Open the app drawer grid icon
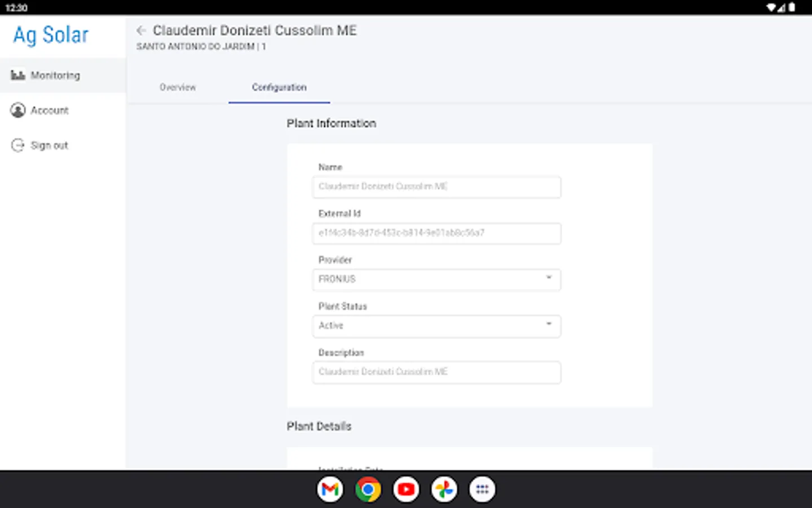The width and height of the screenshot is (812, 508). tap(482, 489)
